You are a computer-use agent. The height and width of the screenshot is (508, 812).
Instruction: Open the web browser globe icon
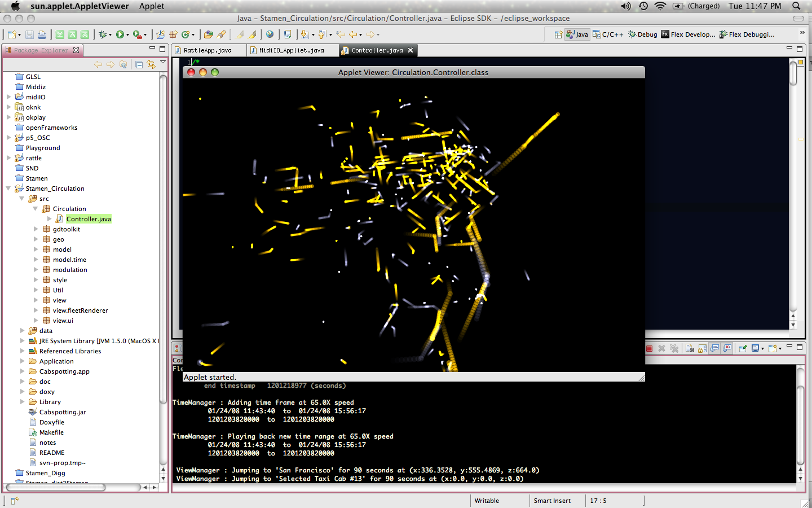point(270,34)
